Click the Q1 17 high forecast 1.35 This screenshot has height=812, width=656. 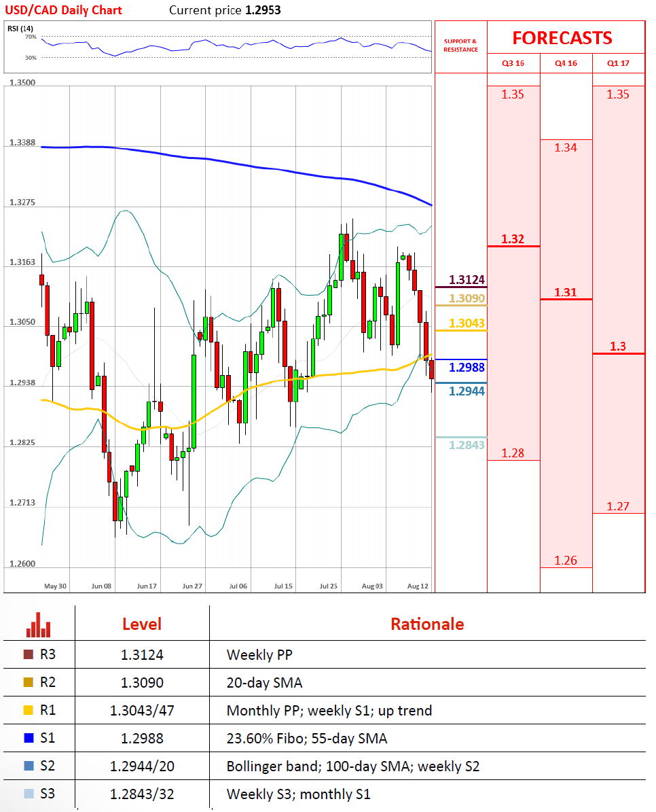pos(618,94)
